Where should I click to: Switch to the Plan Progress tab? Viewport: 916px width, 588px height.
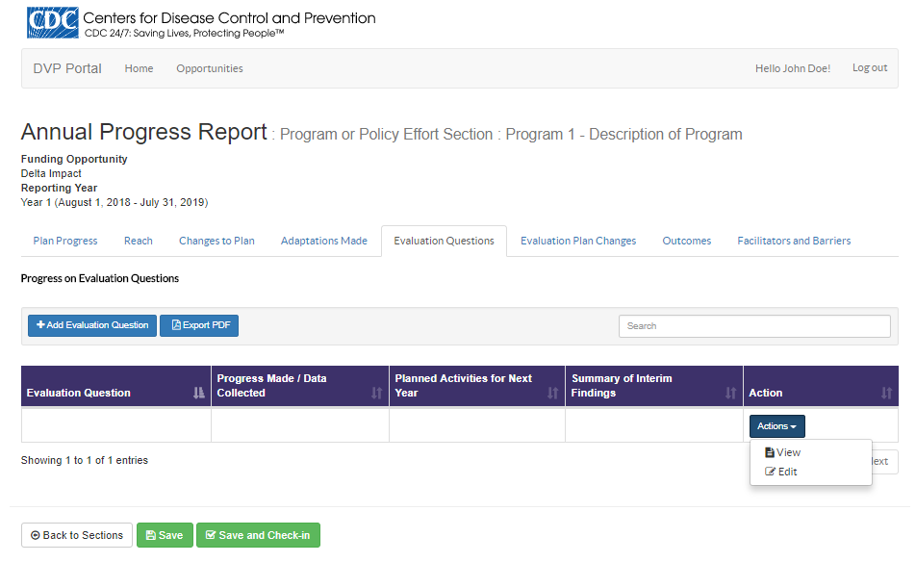point(65,241)
